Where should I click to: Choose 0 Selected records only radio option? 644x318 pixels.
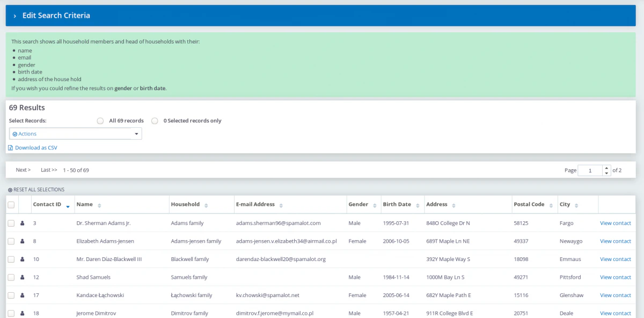(x=155, y=121)
